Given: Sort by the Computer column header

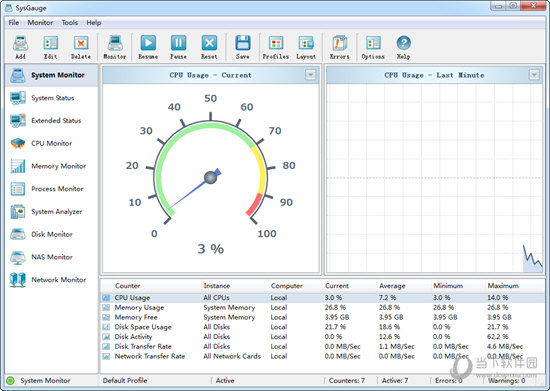Looking at the screenshot, I should [287, 286].
